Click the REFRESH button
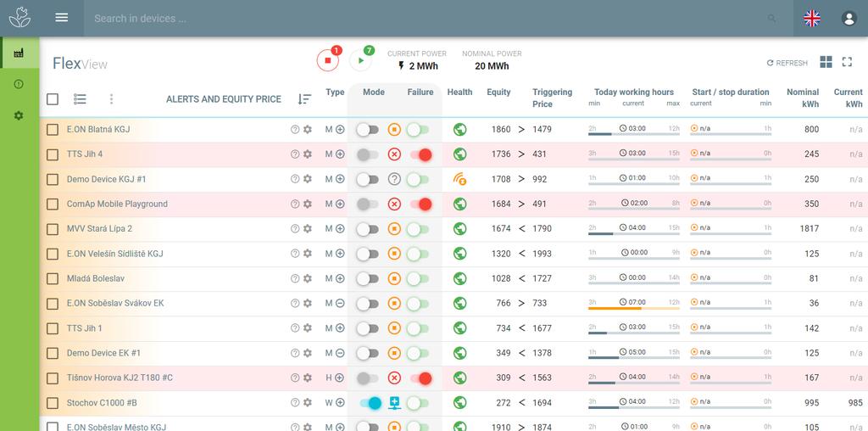The image size is (868, 431). [787, 63]
